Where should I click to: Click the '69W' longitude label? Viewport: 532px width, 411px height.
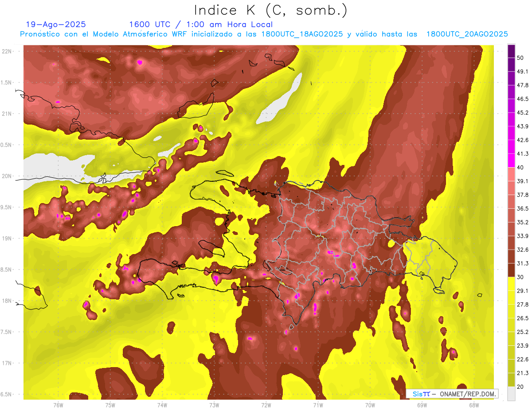(x=422, y=405)
